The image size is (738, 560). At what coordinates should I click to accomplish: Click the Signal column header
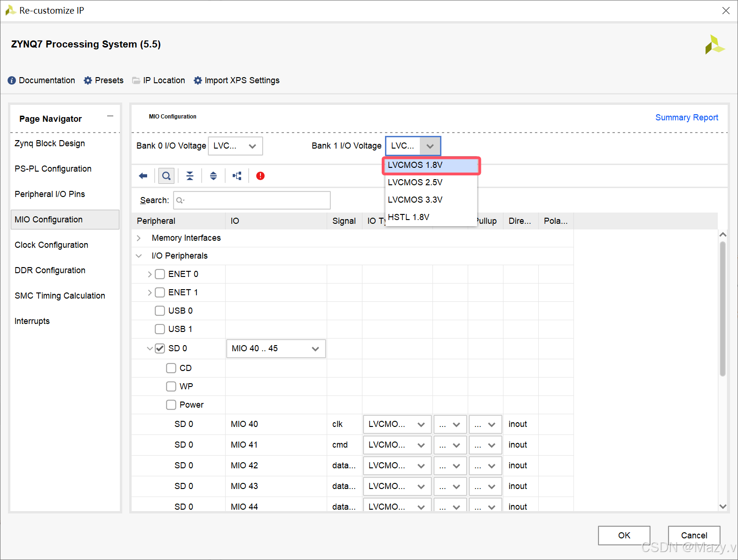pos(344,221)
